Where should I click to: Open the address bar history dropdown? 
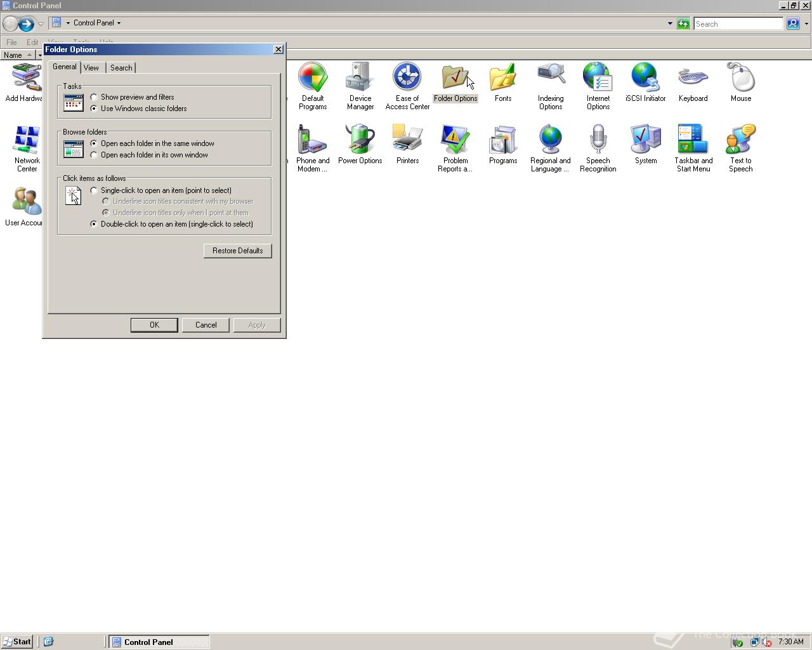[x=670, y=24]
